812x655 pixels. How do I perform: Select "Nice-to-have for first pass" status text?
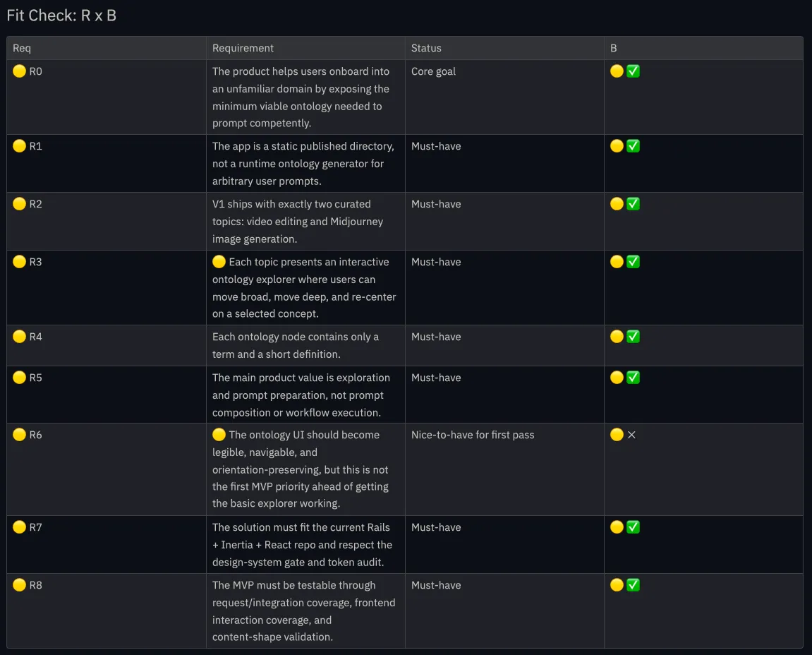click(473, 435)
